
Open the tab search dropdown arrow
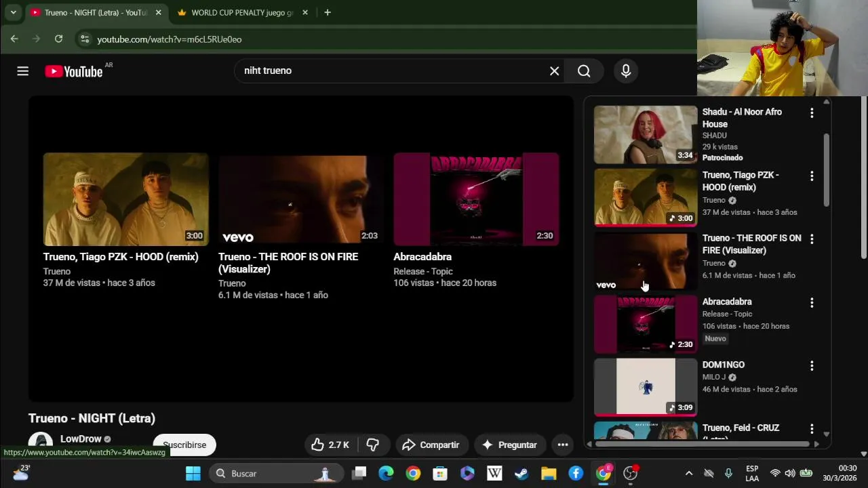(13, 13)
